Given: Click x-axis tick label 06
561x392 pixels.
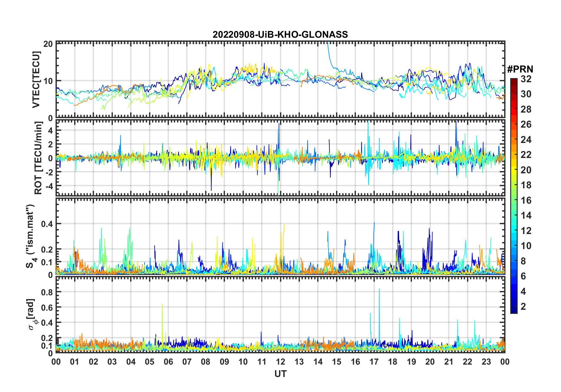Looking at the screenshot, I should pyautogui.click(x=168, y=362).
